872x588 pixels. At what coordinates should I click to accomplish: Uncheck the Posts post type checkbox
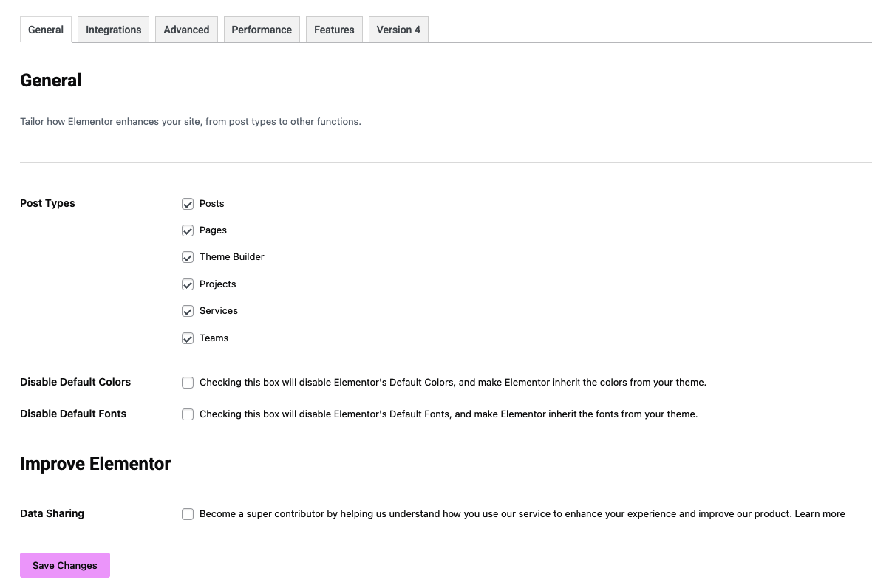click(x=188, y=204)
